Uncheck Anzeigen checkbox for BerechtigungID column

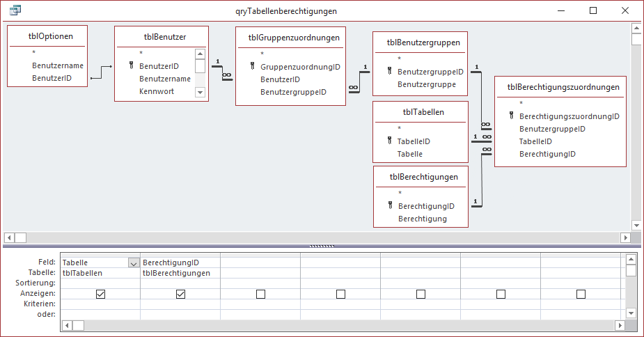tap(180, 295)
